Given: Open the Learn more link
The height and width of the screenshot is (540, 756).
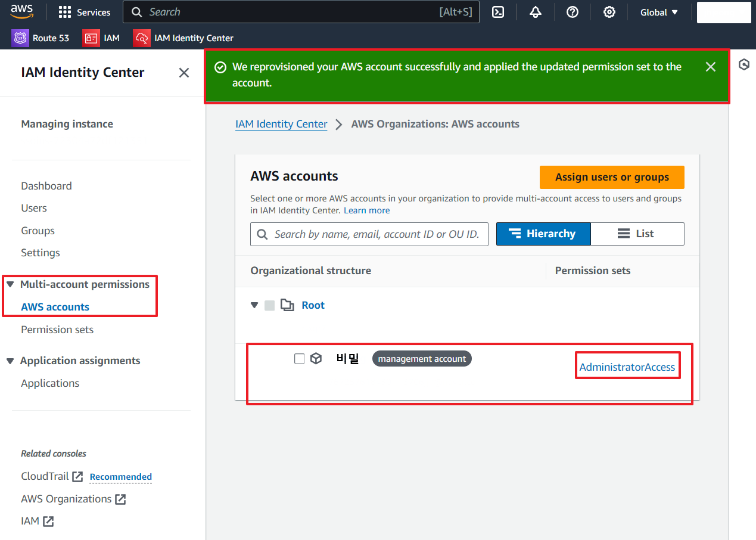Looking at the screenshot, I should click(367, 210).
